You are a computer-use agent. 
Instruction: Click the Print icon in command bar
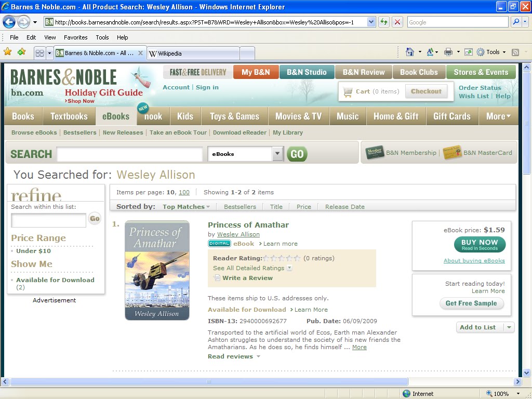click(x=448, y=52)
